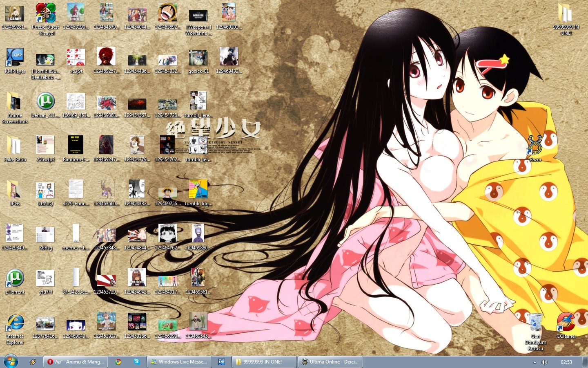Select the tumblr_ldg... image file

(x=198, y=189)
